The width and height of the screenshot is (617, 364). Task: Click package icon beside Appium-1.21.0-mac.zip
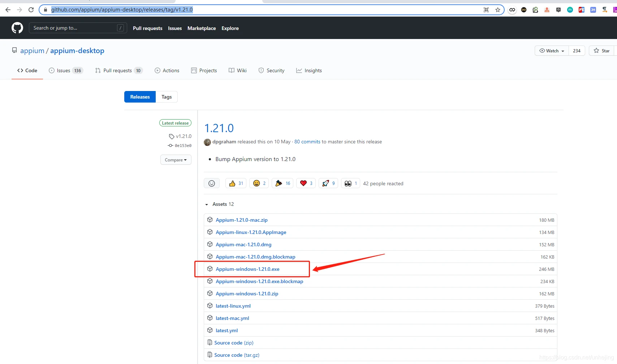pyautogui.click(x=210, y=220)
